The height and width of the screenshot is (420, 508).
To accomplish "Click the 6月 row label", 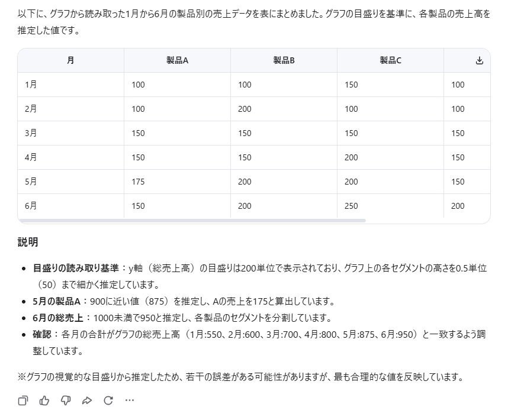I will tap(31, 206).
